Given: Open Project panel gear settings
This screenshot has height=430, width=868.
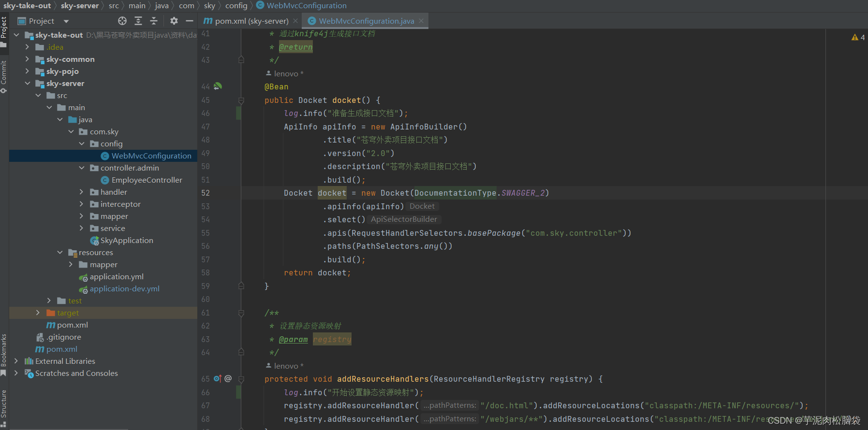Looking at the screenshot, I should (174, 21).
